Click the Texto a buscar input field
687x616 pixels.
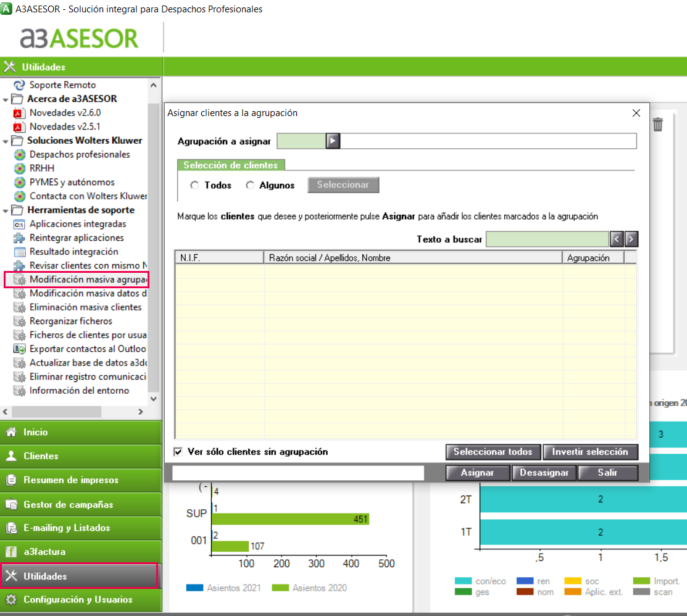click(548, 239)
